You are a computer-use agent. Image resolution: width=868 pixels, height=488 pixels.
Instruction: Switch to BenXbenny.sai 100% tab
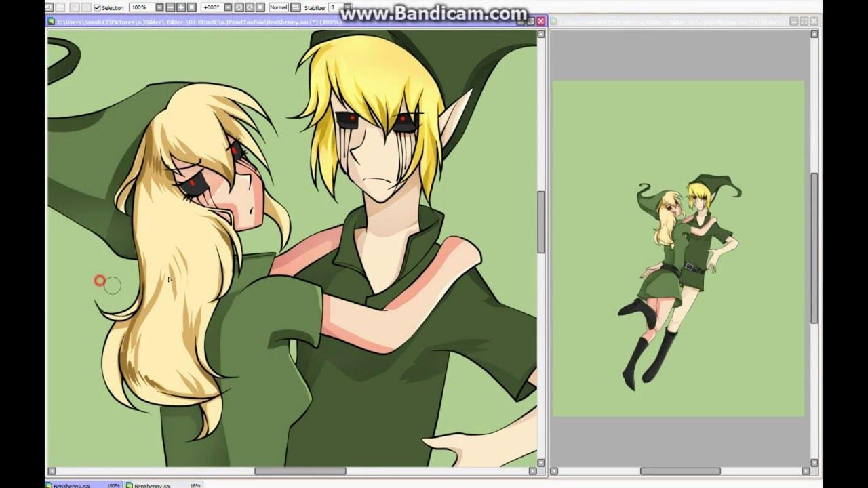click(83, 485)
